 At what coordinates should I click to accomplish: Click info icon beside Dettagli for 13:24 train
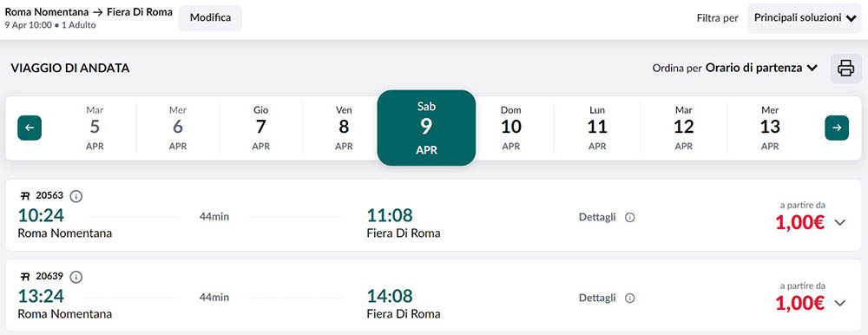click(629, 299)
